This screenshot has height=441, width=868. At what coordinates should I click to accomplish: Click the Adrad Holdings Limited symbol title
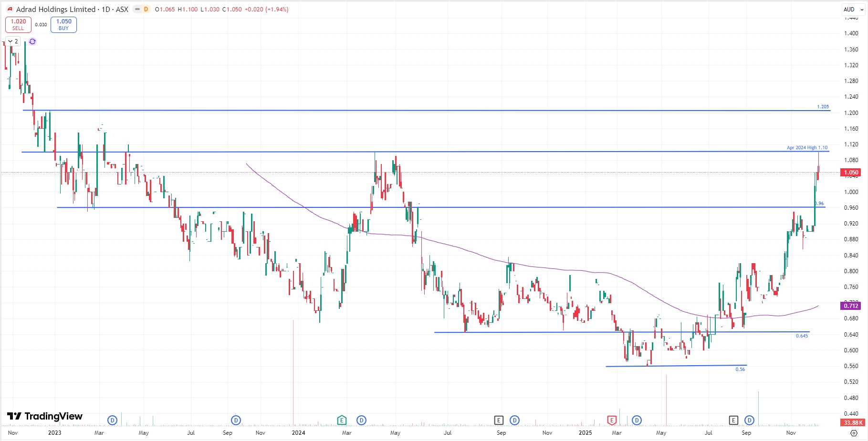(56, 9)
